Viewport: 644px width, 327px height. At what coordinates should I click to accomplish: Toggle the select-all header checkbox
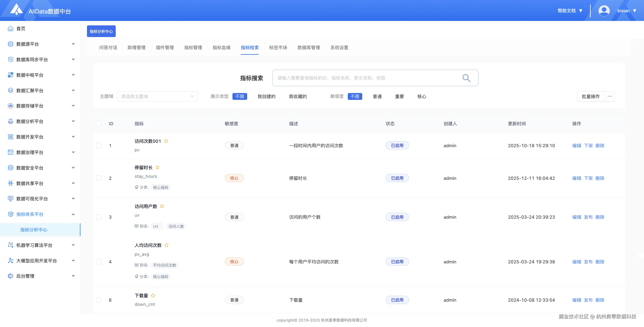pos(98,124)
